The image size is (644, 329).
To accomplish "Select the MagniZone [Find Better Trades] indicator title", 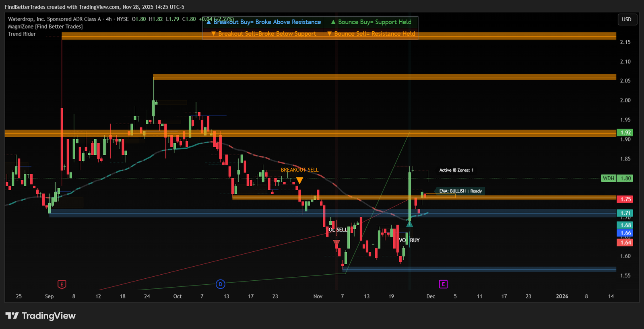I will tap(45, 27).
